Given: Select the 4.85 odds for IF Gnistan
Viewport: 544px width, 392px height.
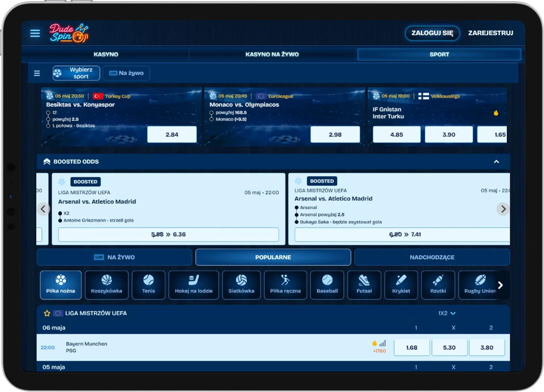Looking at the screenshot, I should [x=397, y=134].
